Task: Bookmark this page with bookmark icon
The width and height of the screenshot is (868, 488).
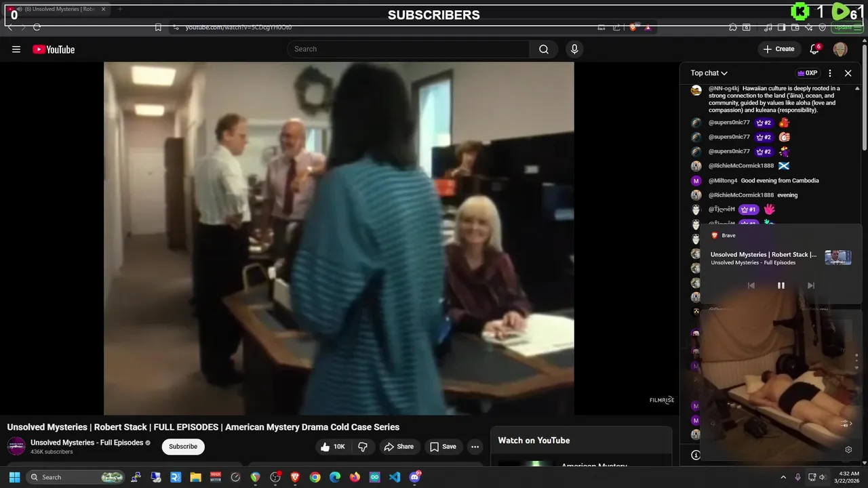Action: (158, 27)
